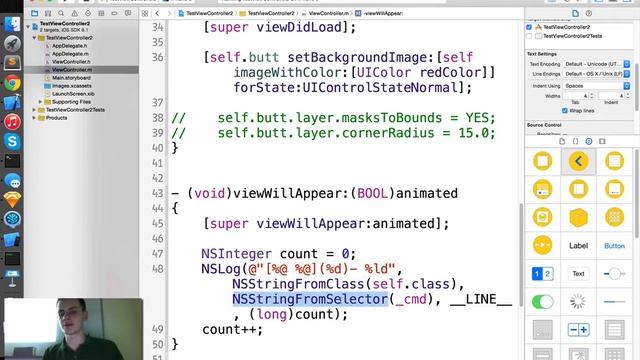The height and width of the screenshot is (360, 640).
Task: Select the Stepper minus-plus object
Action: tap(578, 329)
